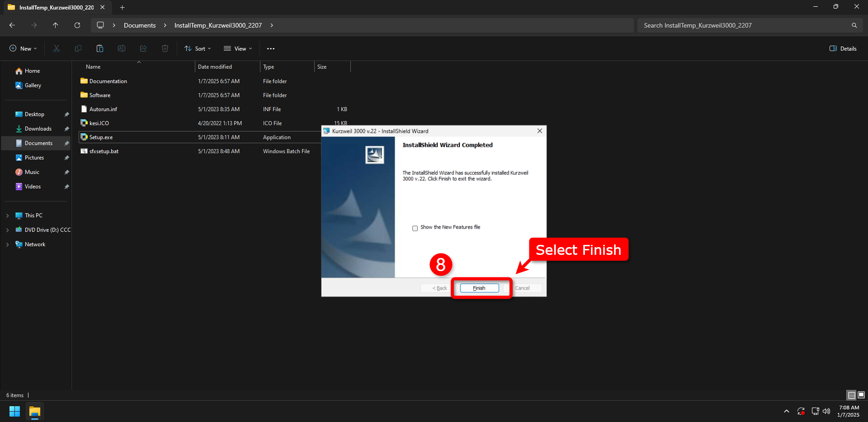Click the search magnifier icon
The width and height of the screenshot is (868, 422).
854,25
